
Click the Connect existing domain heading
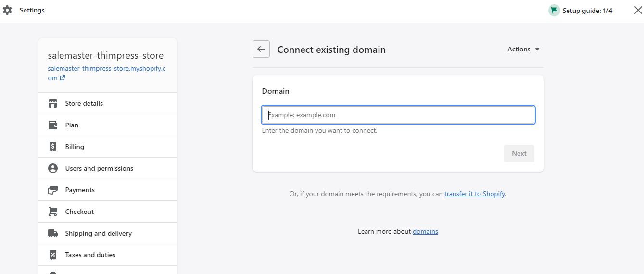coord(331,50)
